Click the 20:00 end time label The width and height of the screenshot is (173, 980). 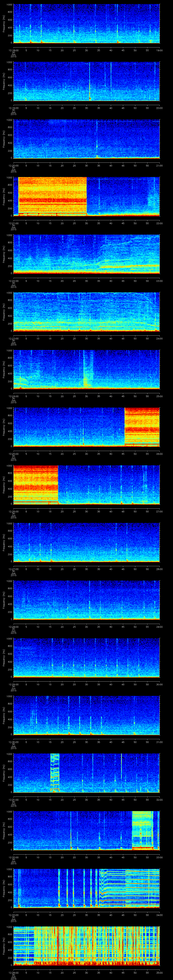coord(160,108)
